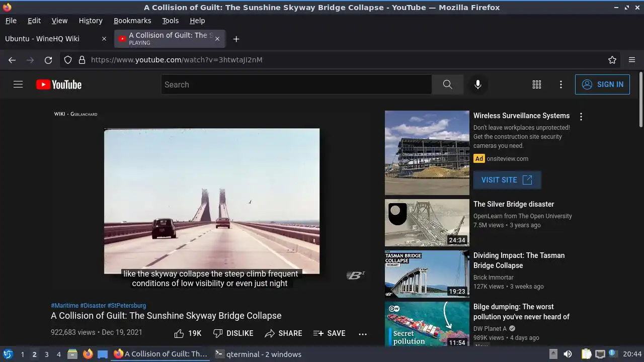
Task: Open options menu for the Wireless Surveillance ad
Action: pos(581,117)
